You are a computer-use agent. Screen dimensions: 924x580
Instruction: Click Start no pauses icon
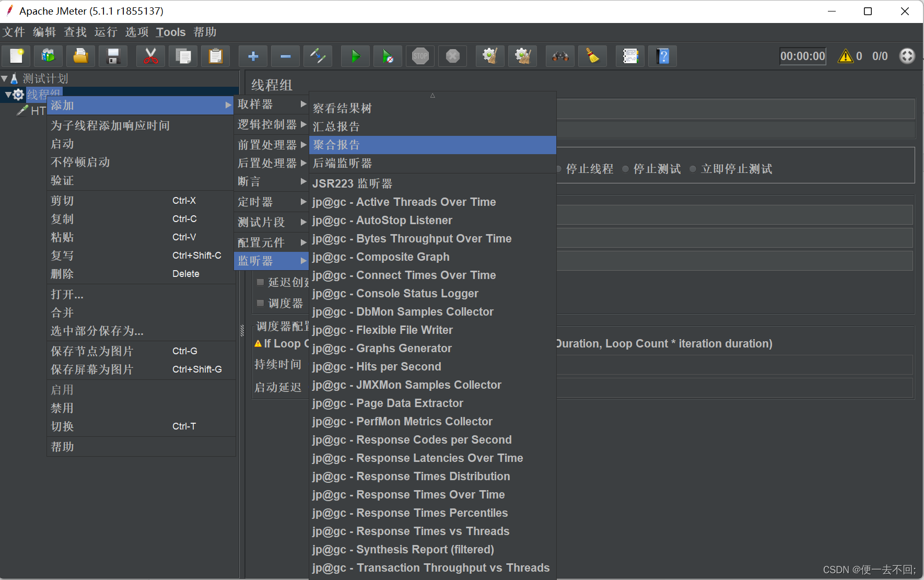click(x=388, y=56)
